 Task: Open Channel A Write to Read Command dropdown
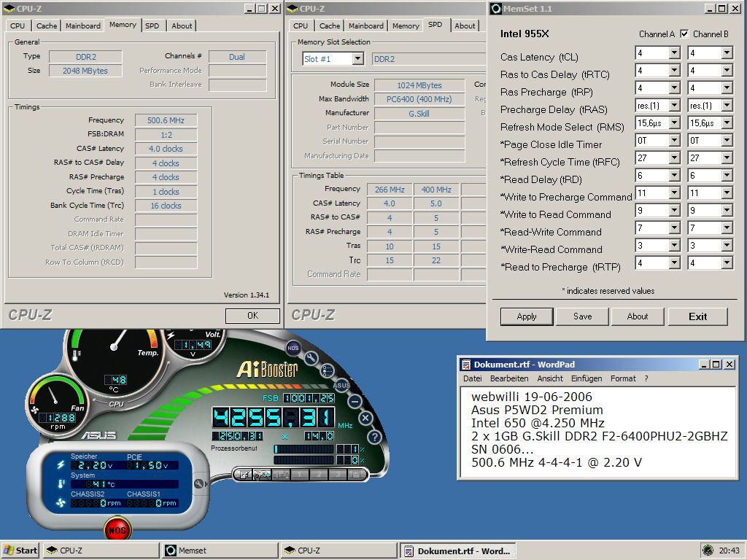(x=674, y=211)
